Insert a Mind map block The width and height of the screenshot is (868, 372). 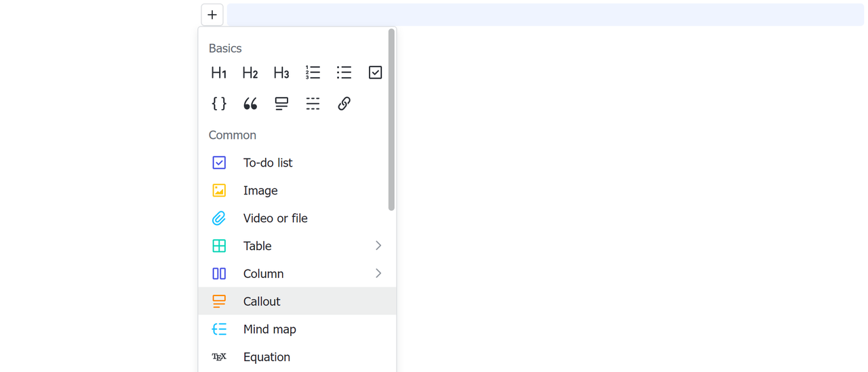click(x=269, y=329)
